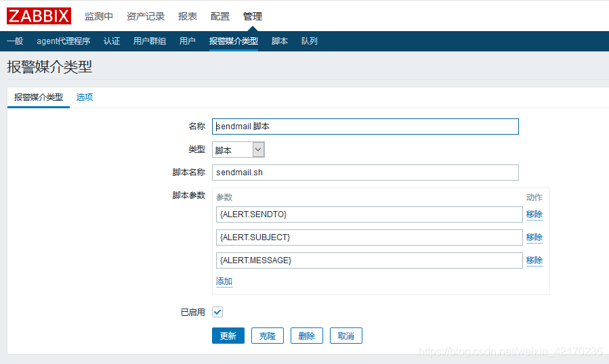Open the 资产记录 top menu

tap(145, 16)
